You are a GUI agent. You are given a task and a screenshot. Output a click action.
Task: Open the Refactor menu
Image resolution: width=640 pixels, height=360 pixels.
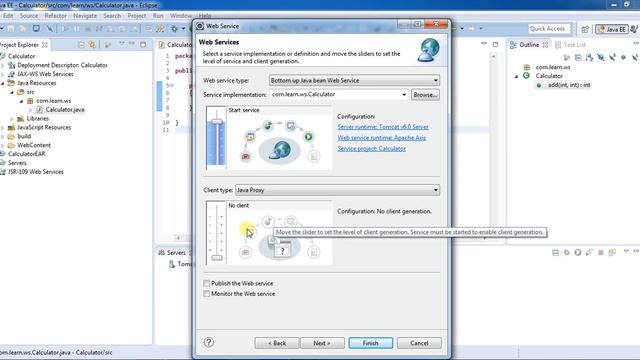point(55,16)
